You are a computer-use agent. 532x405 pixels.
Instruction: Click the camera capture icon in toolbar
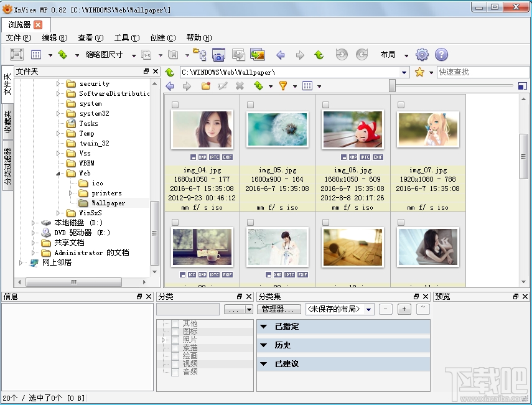(x=218, y=55)
